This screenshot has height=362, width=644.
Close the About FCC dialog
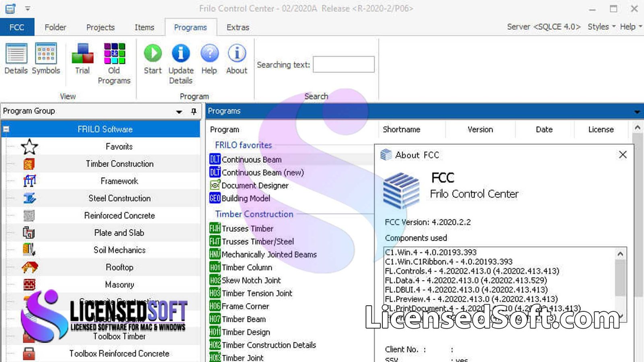coord(623,155)
